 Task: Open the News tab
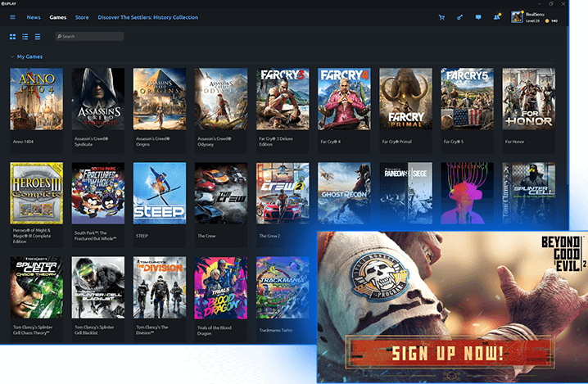(x=34, y=17)
